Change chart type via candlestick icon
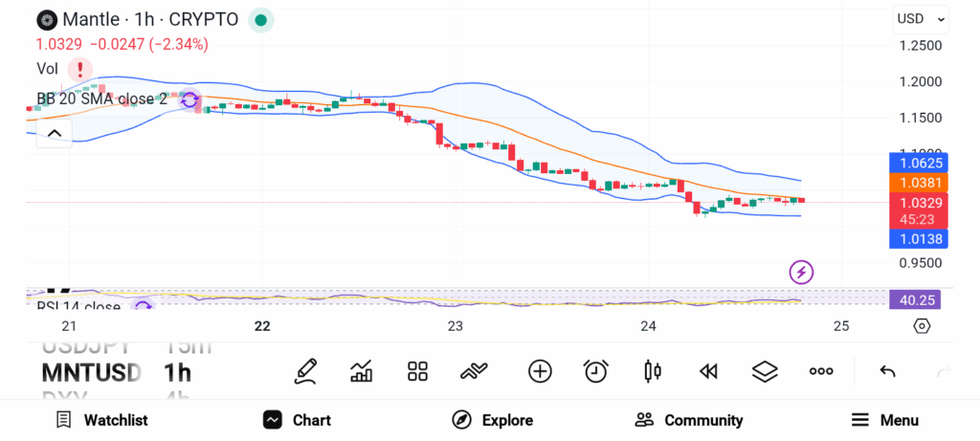Image resolution: width=980 pixels, height=441 pixels. 653,371
